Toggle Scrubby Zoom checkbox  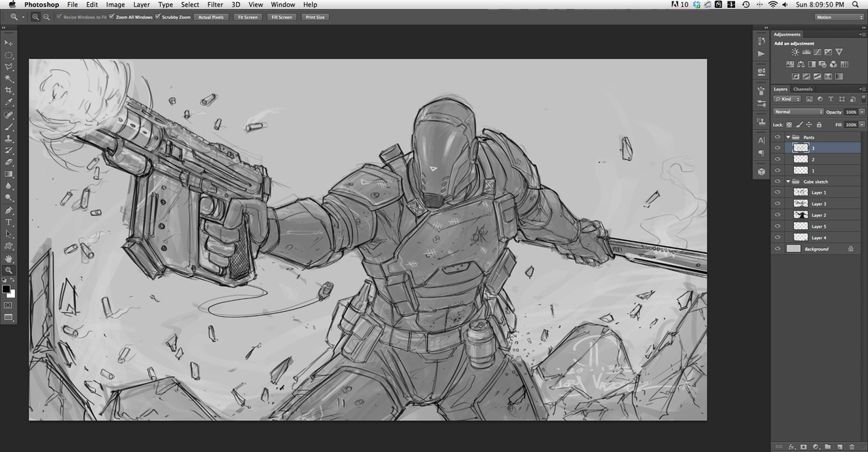coord(158,17)
